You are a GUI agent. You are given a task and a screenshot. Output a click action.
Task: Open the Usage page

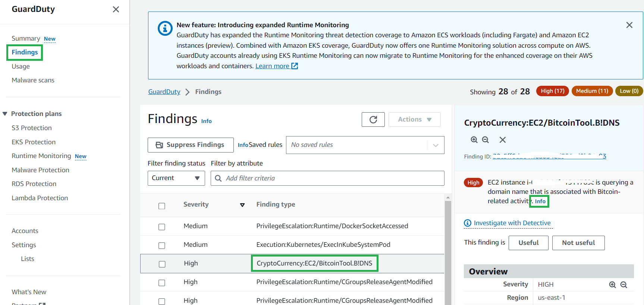click(21, 66)
